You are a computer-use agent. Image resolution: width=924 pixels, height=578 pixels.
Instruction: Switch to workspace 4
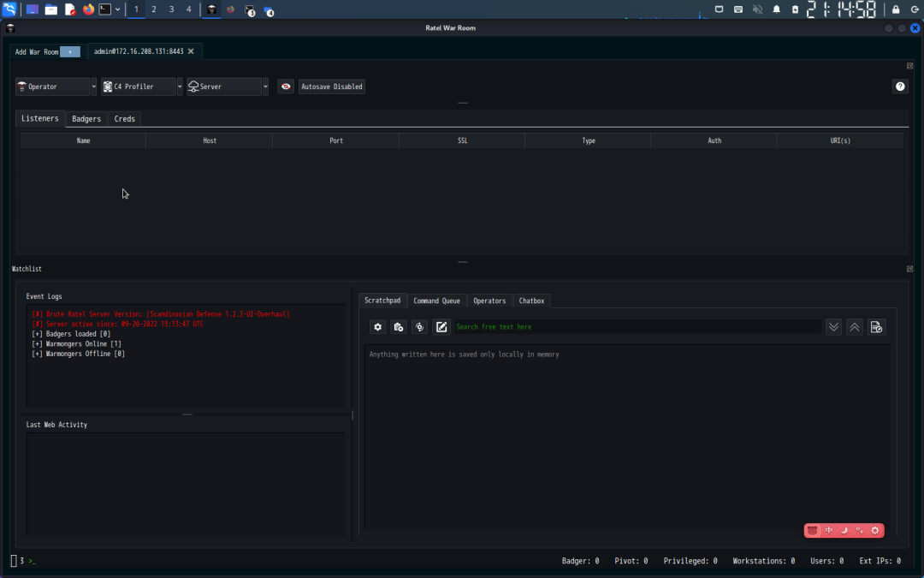tap(188, 9)
